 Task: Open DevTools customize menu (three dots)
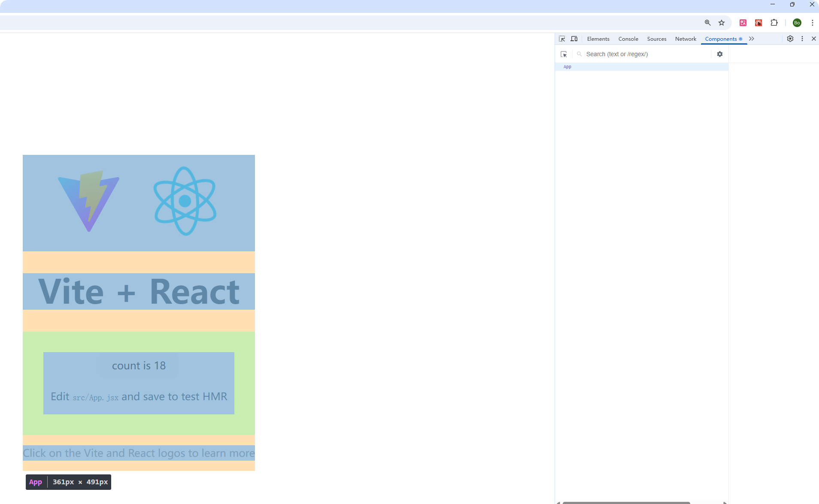(x=802, y=39)
